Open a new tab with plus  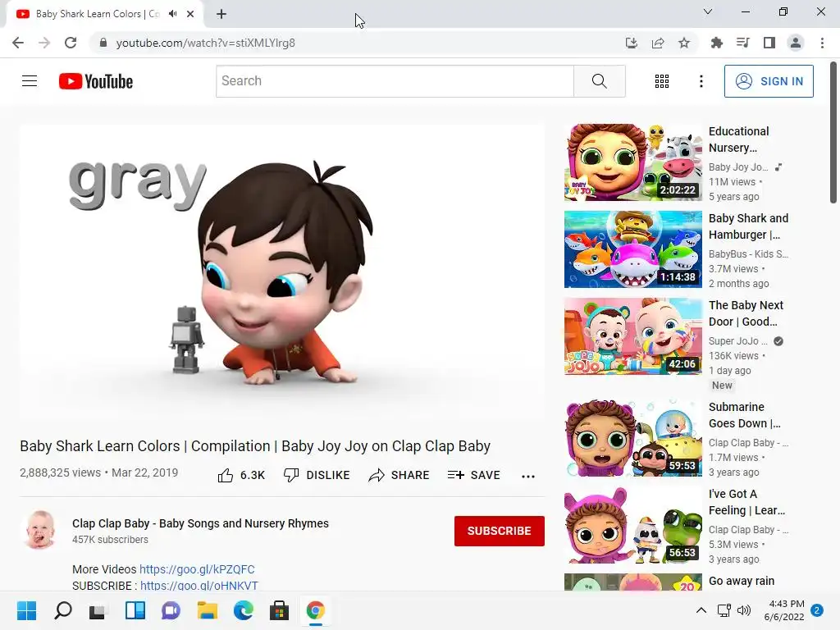(221, 14)
